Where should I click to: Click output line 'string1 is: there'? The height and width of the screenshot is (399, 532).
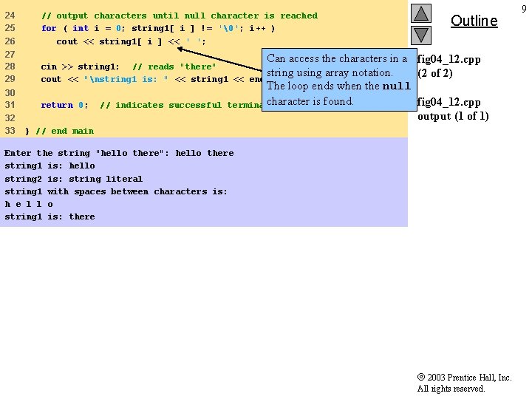tap(50, 216)
